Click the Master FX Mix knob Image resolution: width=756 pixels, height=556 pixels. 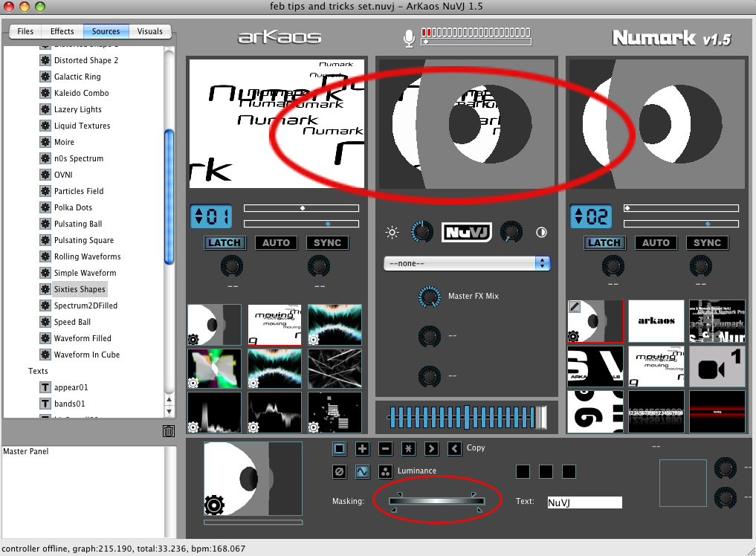(x=429, y=297)
